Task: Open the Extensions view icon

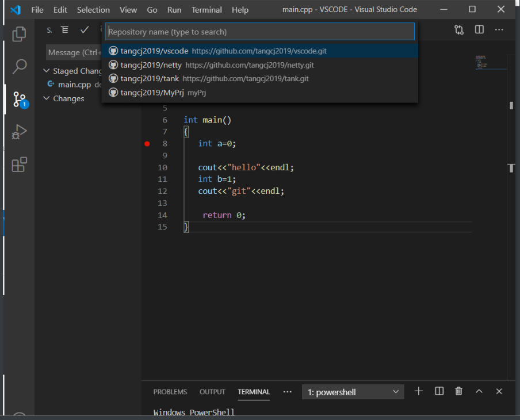Action: [19, 165]
